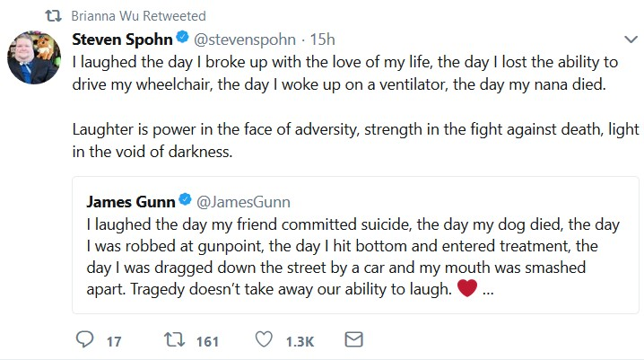644x360 pixels.
Task: Send the tweet via the envelope icon
Action: (x=353, y=340)
